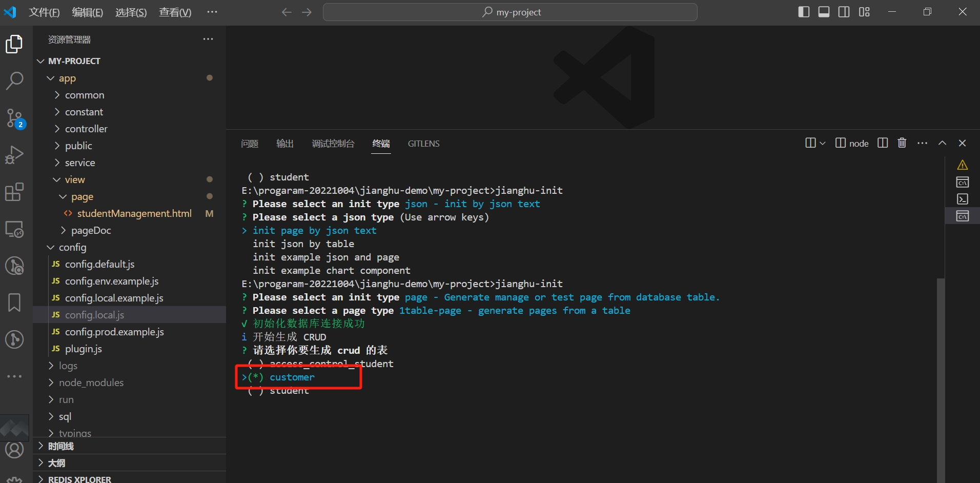Open the Bookmarks sidebar

(x=14, y=303)
